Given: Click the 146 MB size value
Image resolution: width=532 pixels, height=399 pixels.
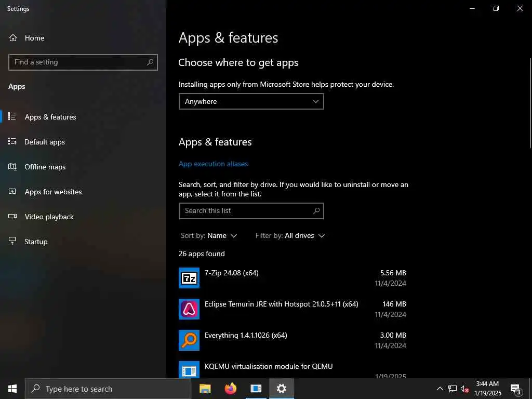Looking at the screenshot, I should coord(394,304).
